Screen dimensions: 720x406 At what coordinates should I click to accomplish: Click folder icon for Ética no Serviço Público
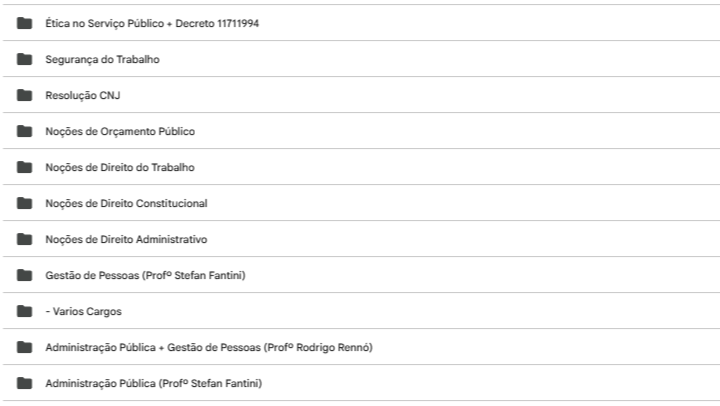pyautogui.click(x=24, y=23)
